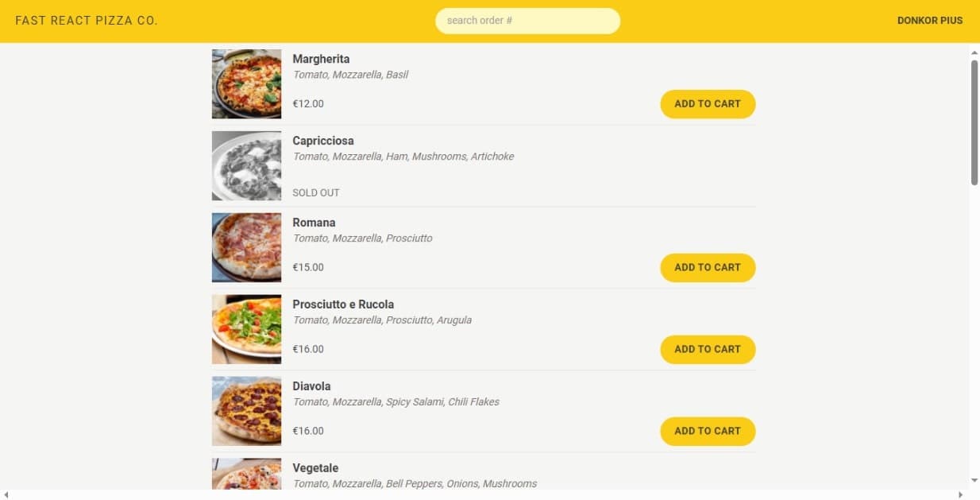Open the Romana pizza thumbnail
980x500 pixels.
(246, 247)
